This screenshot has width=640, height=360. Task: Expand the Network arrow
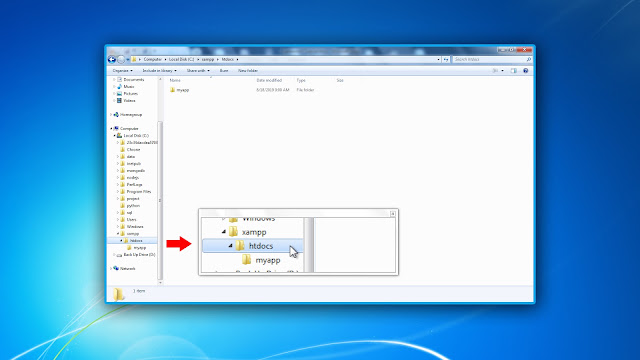coord(111,269)
